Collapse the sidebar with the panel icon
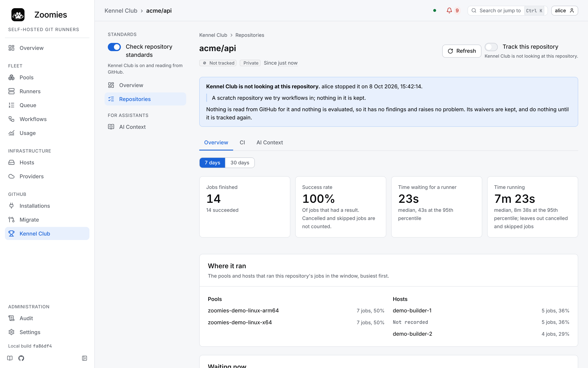588x368 pixels. click(x=85, y=358)
